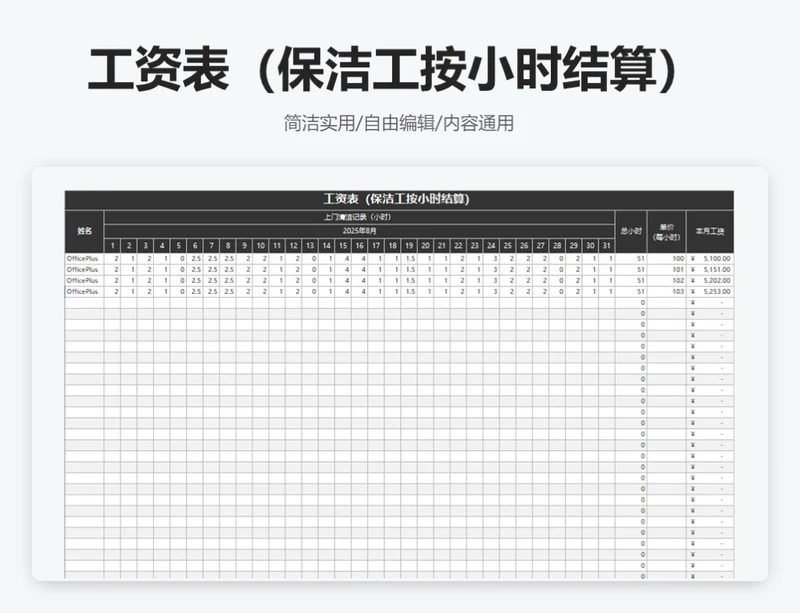Click day 27 column header
800x613 pixels.
click(541, 246)
